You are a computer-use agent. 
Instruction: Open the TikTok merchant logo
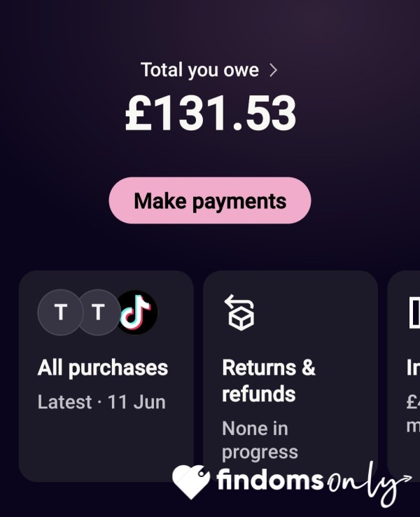pyautogui.click(x=137, y=312)
